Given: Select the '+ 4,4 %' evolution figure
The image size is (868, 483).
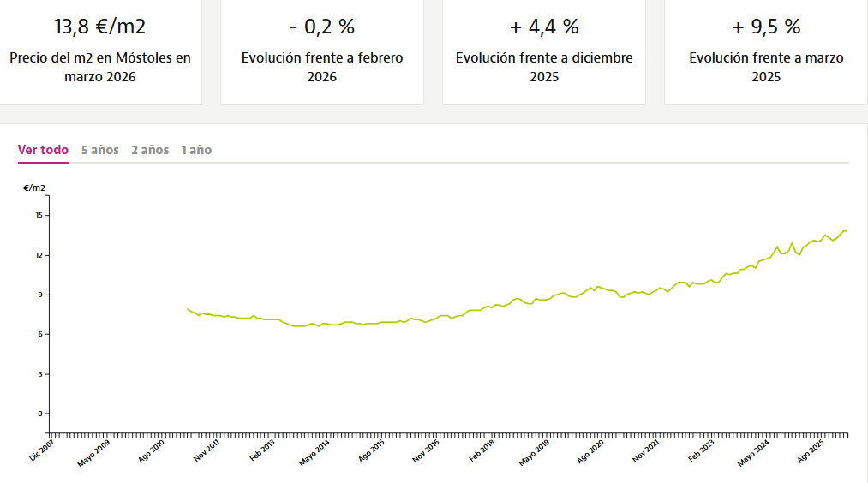Looking at the screenshot, I should coord(544,27).
